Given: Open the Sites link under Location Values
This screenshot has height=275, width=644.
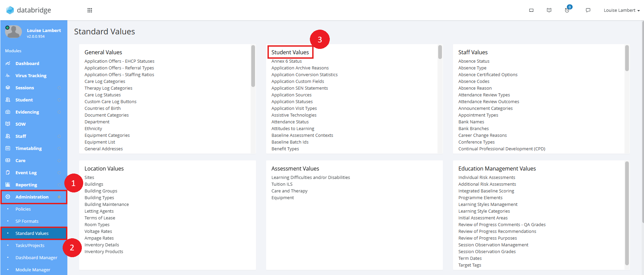Looking at the screenshot, I should pos(89,177).
